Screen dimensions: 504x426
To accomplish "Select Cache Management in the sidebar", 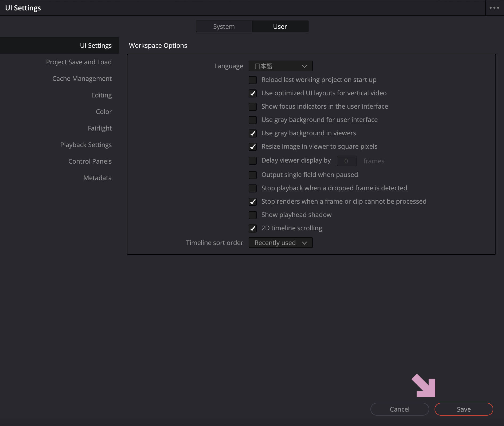I will pos(82,78).
